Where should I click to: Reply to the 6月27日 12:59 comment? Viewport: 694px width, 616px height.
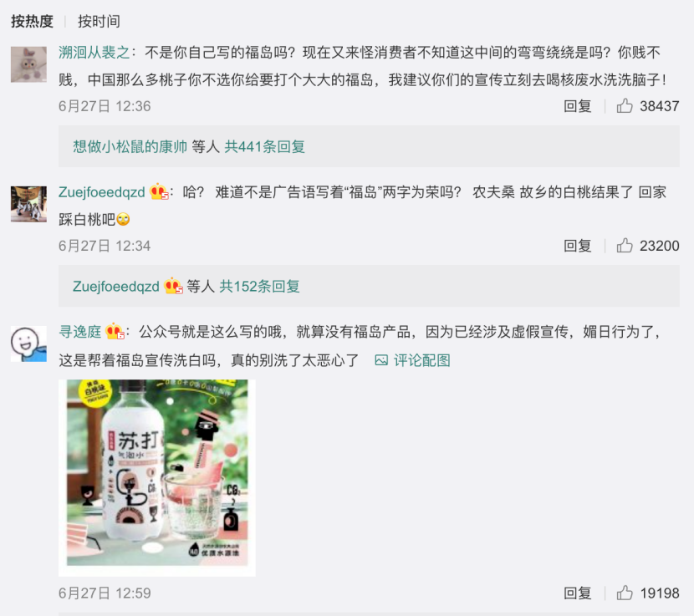[577, 593]
